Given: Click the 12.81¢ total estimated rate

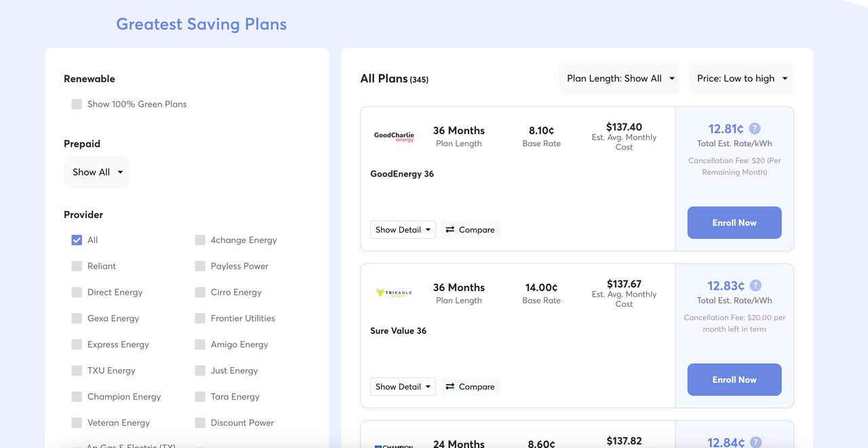Looking at the screenshot, I should pos(726,129).
